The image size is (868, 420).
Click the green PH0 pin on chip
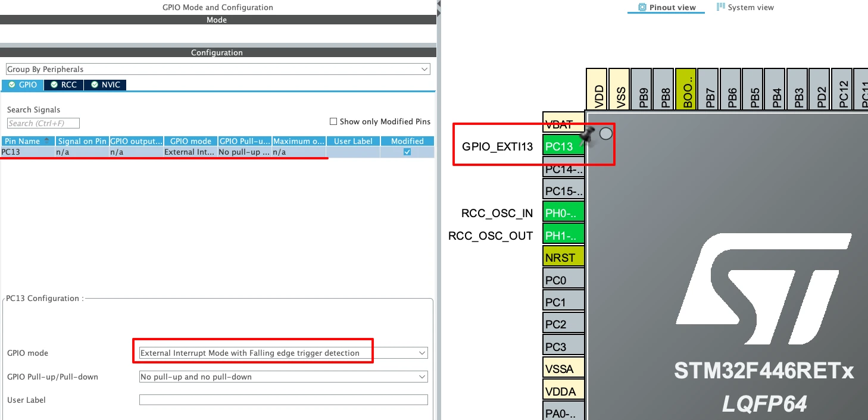click(563, 213)
